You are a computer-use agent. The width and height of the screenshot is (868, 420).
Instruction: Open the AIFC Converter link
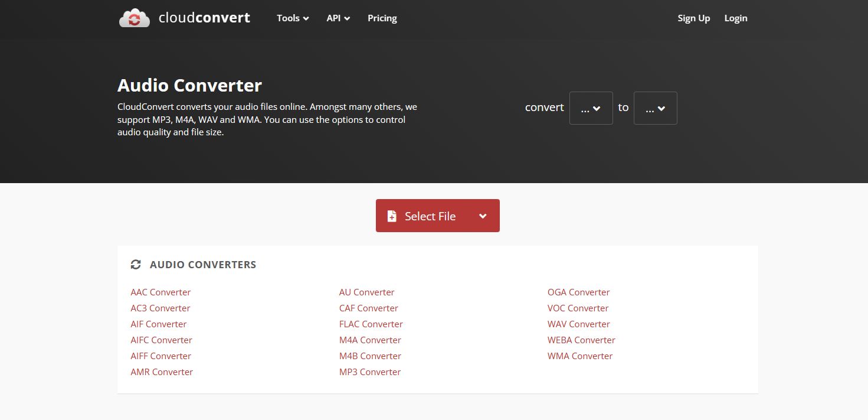pos(161,340)
